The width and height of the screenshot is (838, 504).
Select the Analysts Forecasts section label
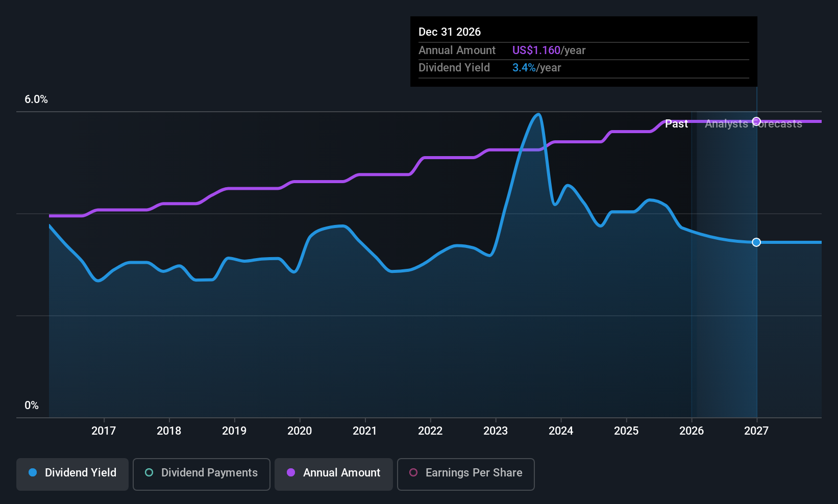click(753, 123)
